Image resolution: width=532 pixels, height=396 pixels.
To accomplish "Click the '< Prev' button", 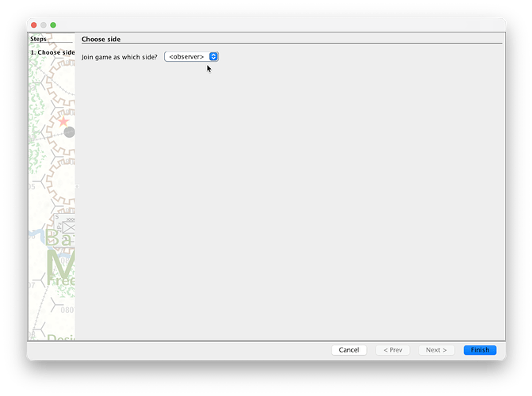I will 392,350.
